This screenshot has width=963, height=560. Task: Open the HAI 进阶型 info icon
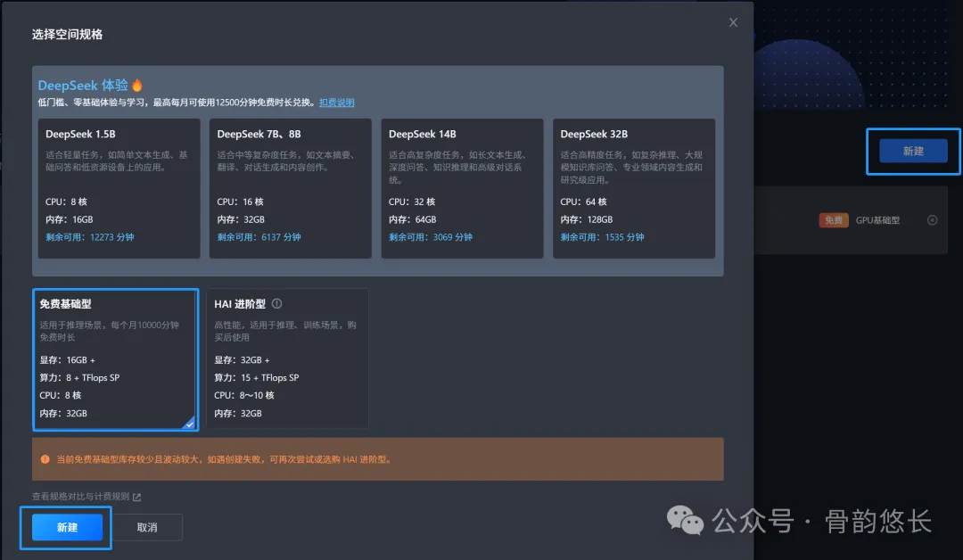[277, 303]
